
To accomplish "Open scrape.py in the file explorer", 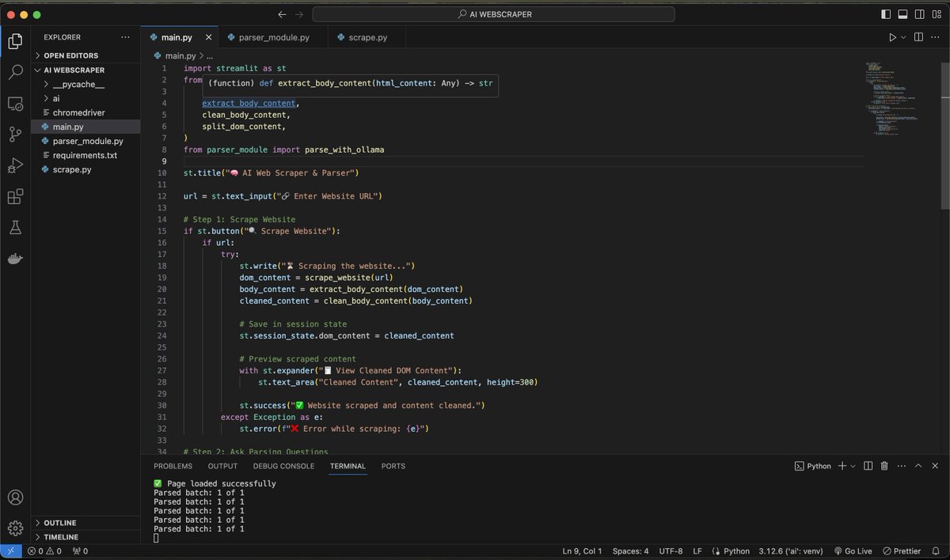I will (85, 169).
